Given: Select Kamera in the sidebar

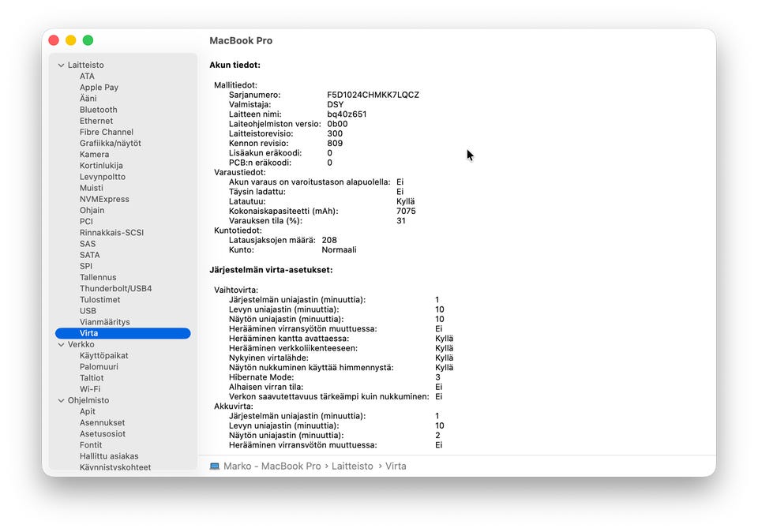Looking at the screenshot, I should 94,154.
